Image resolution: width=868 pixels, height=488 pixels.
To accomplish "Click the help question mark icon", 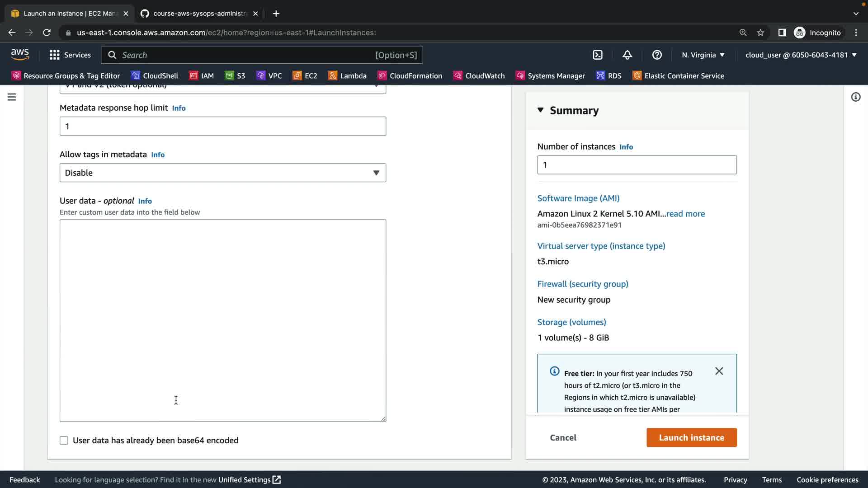I will pyautogui.click(x=657, y=55).
